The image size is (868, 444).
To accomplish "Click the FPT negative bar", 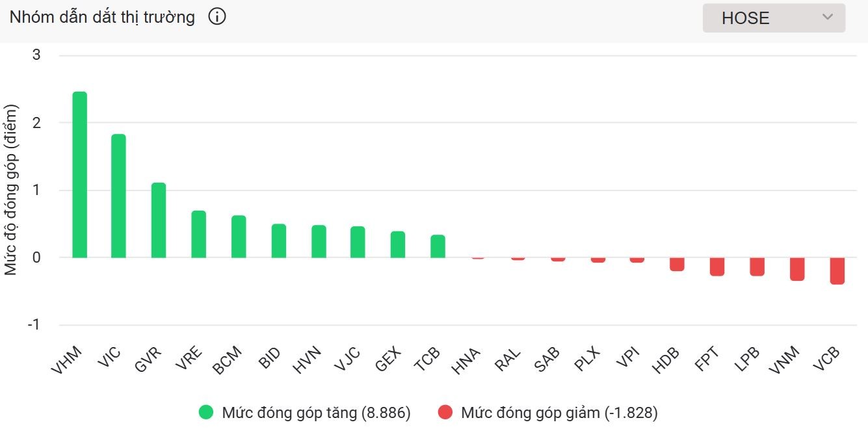I will [717, 267].
